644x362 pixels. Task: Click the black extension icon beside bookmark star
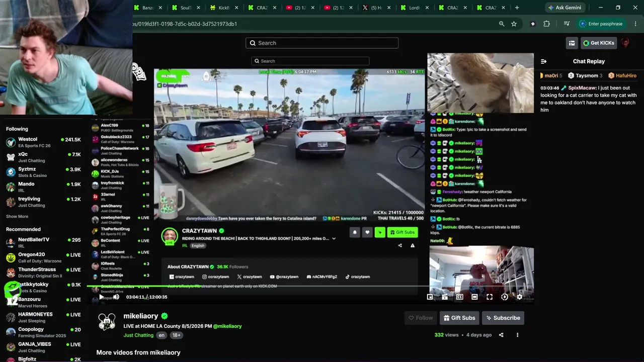533,24
